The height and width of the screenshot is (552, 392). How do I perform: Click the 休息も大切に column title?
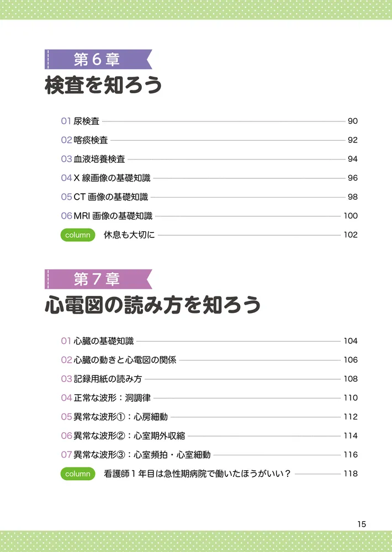(x=129, y=235)
